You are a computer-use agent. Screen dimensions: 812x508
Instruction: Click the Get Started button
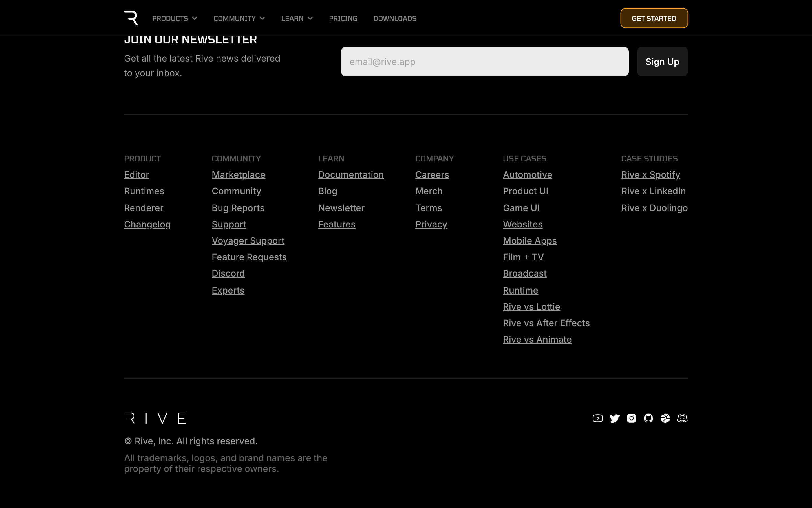[654, 18]
